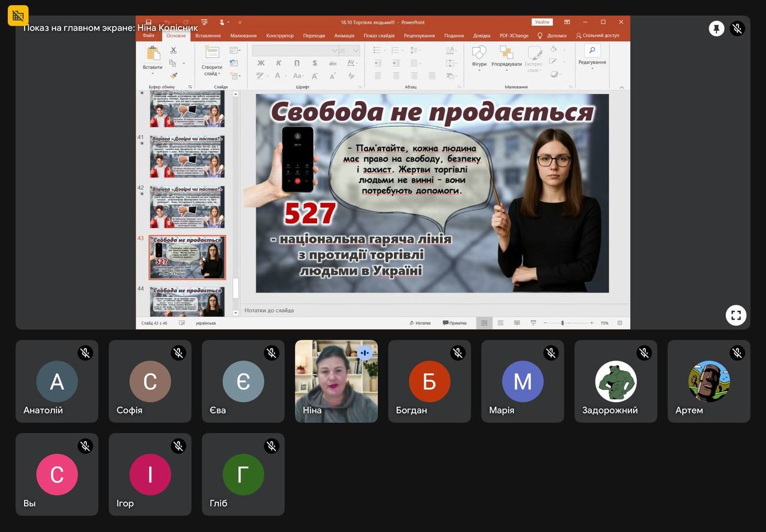Click the lightbulb Допомога icon
This screenshot has height=532, width=766.
[x=540, y=35]
